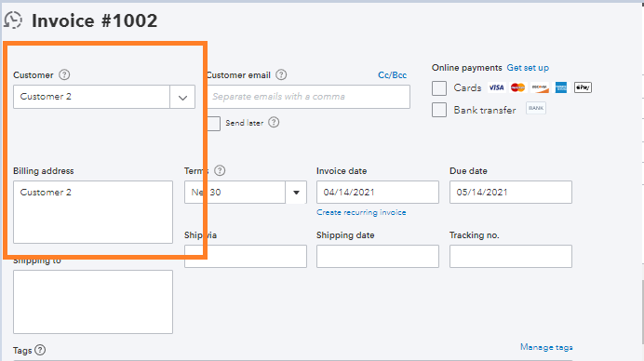644x361 pixels.
Task: Click the Discover card logo
Action: pos(539,87)
